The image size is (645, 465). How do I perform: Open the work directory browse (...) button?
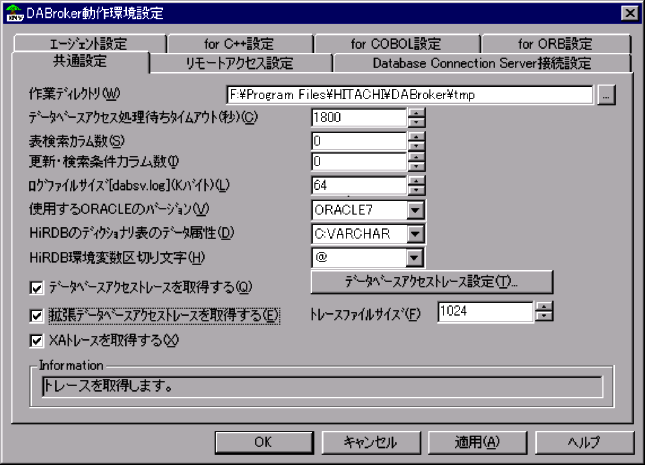coord(606,95)
